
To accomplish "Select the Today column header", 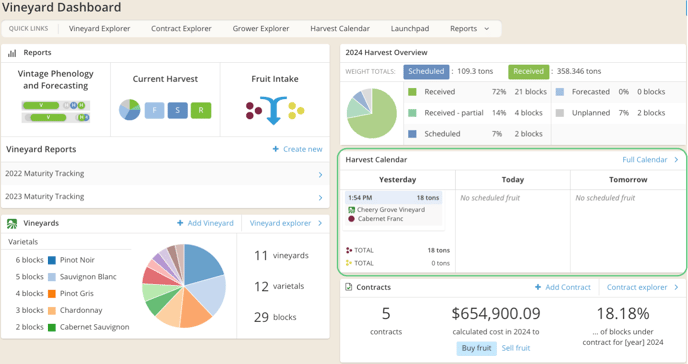I will click(x=513, y=180).
